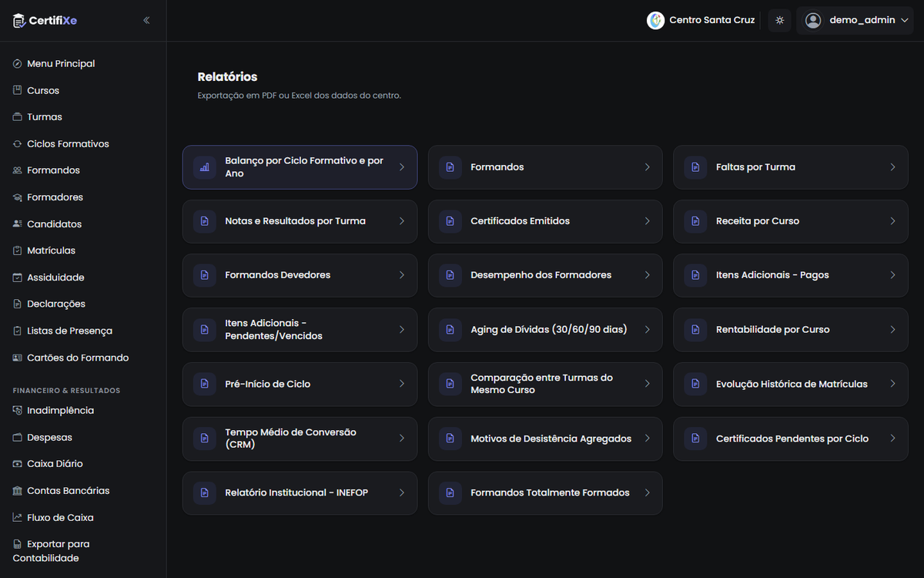Expand the Certificados Pendentes por Ciclo chevron
Viewport: 924px width, 578px height.
pyautogui.click(x=893, y=439)
